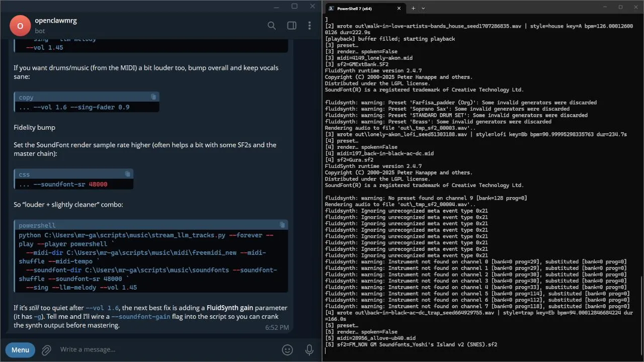Click Yoshi's Island soundfont terminal line
Screen dimensions: 644x362
411,344
